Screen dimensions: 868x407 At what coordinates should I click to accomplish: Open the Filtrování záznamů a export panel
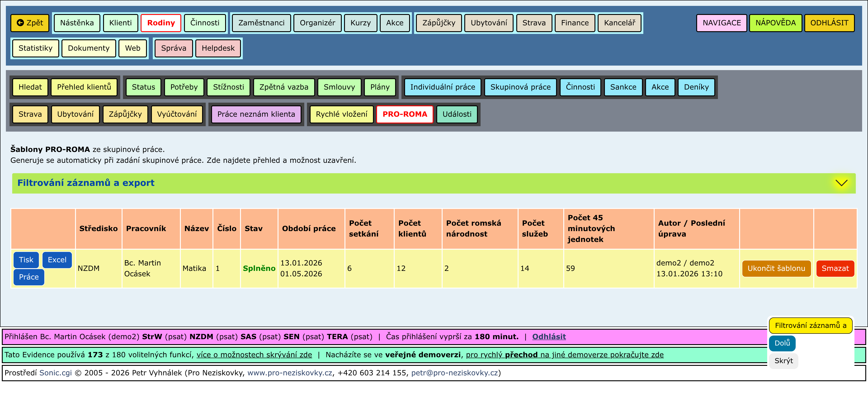pyautogui.click(x=86, y=183)
